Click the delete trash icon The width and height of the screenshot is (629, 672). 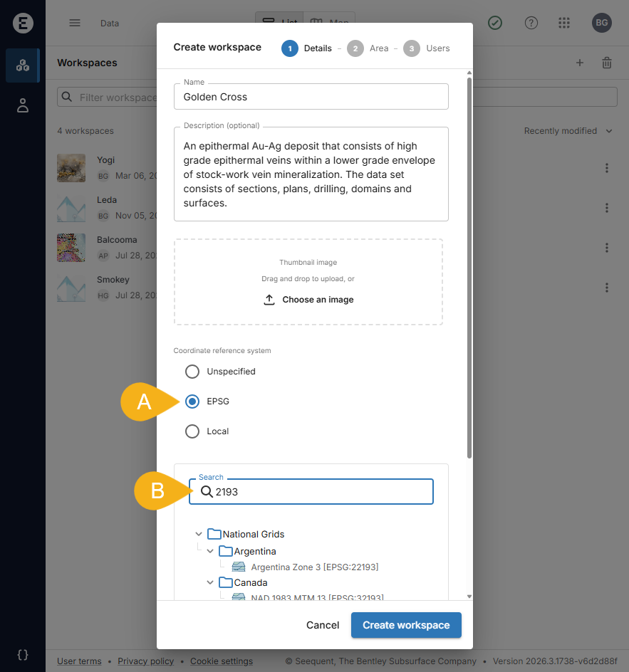607,63
